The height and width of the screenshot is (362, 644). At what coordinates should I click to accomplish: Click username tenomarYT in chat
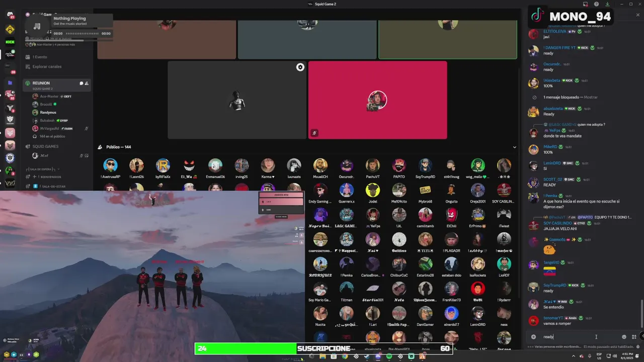[x=553, y=318]
